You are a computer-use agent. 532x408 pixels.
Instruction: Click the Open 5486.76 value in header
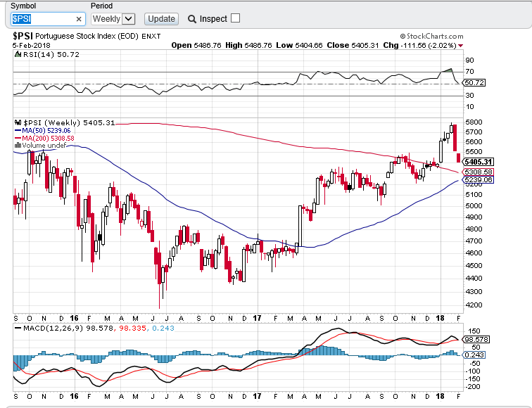(196, 45)
